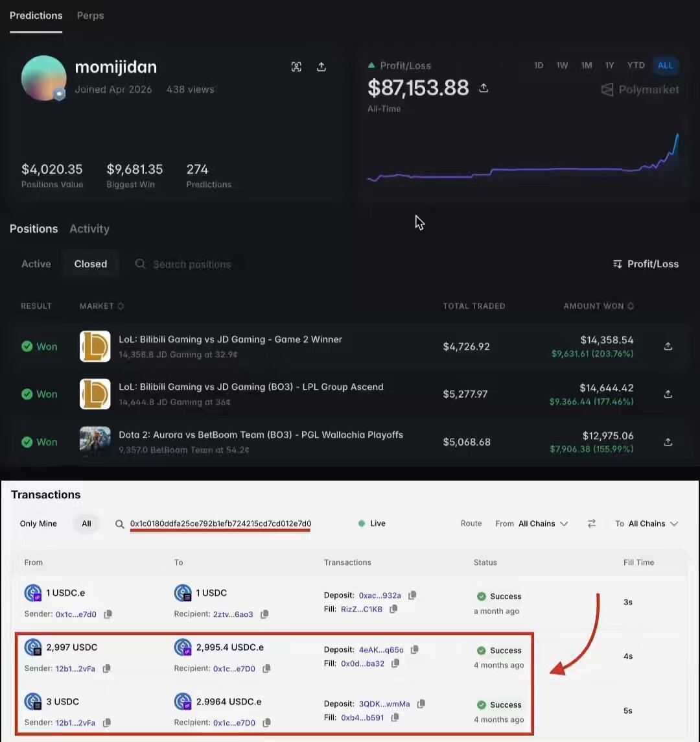700x742 pixels.
Task: Copy deposit hash 0xac...932a
Action: pyautogui.click(x=412, y=595)
